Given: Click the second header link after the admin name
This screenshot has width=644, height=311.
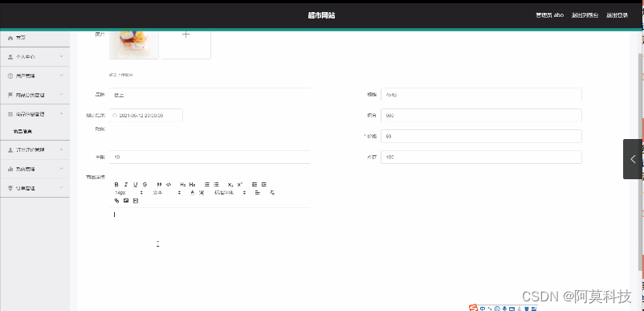Looking at the screenshot, I should (585, 15).
